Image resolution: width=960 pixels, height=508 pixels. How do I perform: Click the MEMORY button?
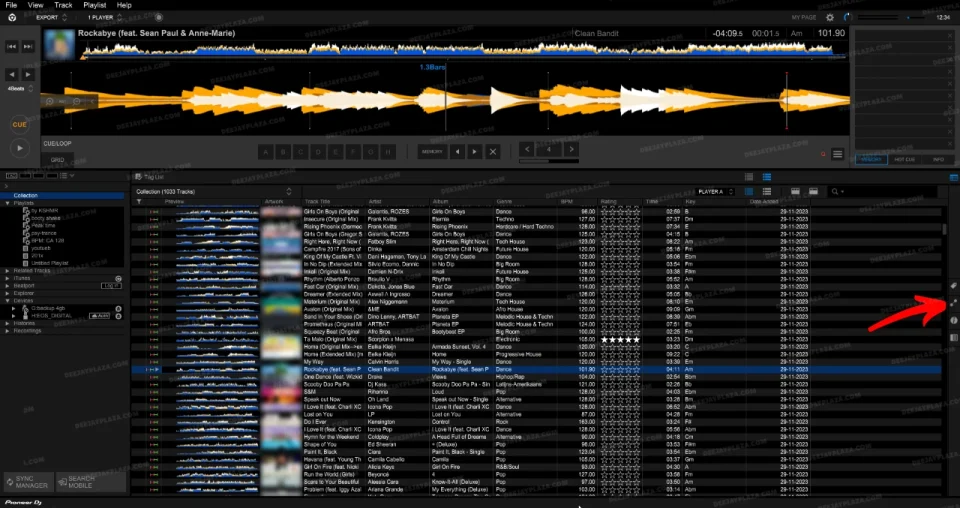coord(432,152)
